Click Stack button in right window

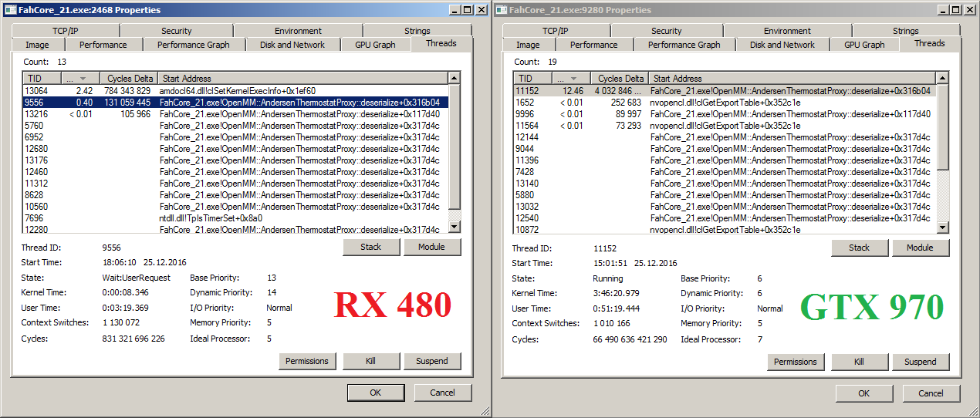(x=860, y=248)
